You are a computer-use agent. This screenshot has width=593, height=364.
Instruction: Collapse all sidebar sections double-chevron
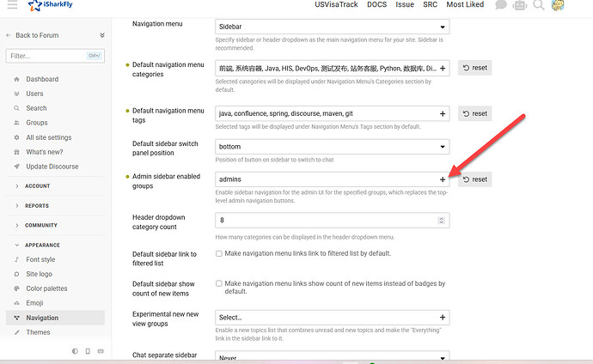[x=102, y=35]
